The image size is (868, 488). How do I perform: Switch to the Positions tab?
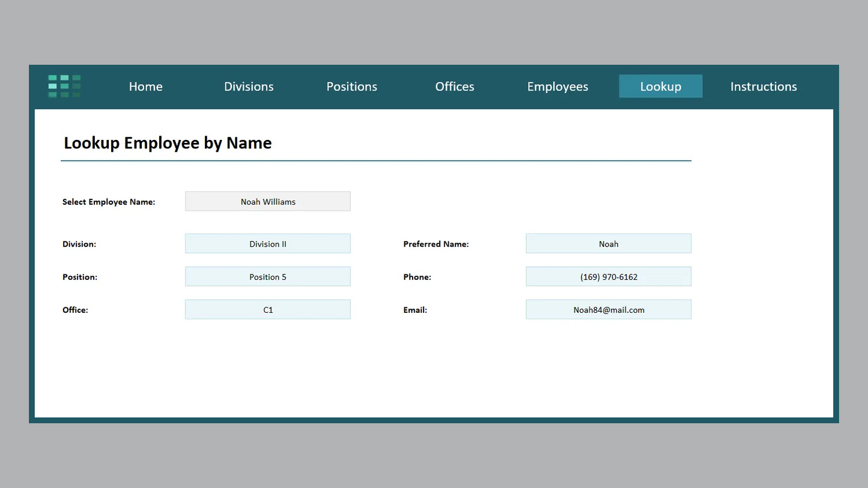tap(351, 86)
